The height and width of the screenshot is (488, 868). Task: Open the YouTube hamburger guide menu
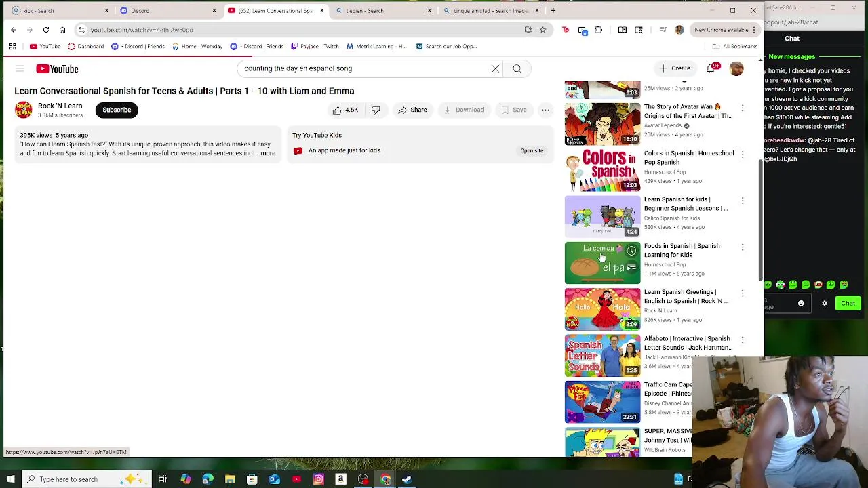point(20,68)
